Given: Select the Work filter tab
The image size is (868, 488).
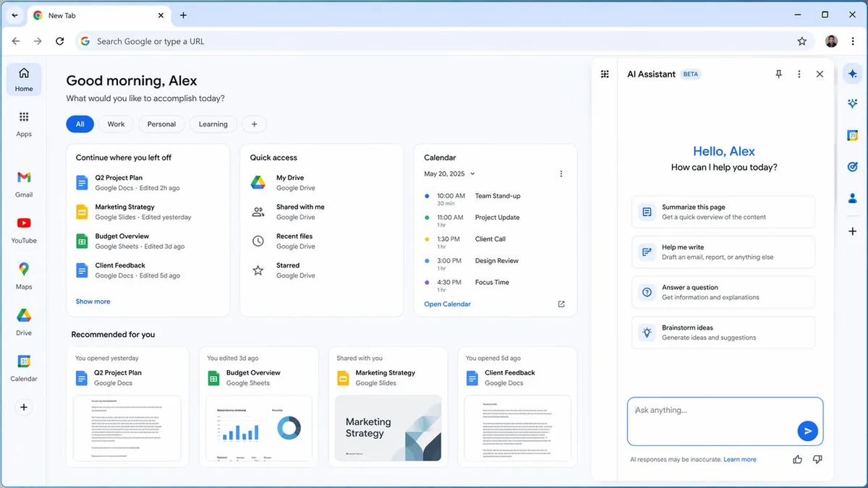Looking at the screenshot, I should [116, 124].
